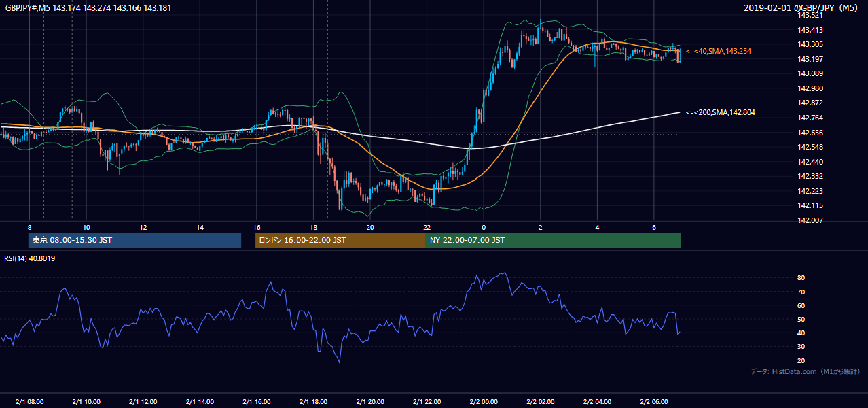The image size is (868, 408).
Task: Click the RSI axis value 80
Action: coord(801,278)
